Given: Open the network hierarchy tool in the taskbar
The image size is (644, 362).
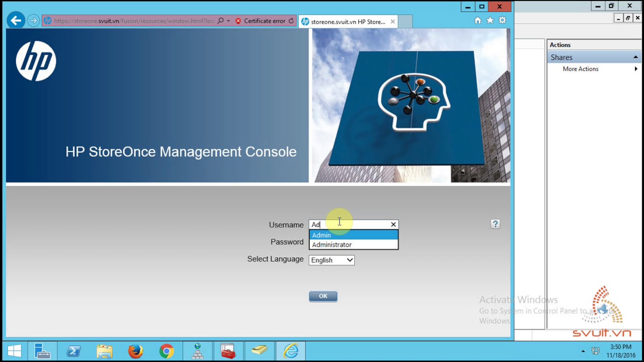Looking at the screenshot, I should pos(197,350).
